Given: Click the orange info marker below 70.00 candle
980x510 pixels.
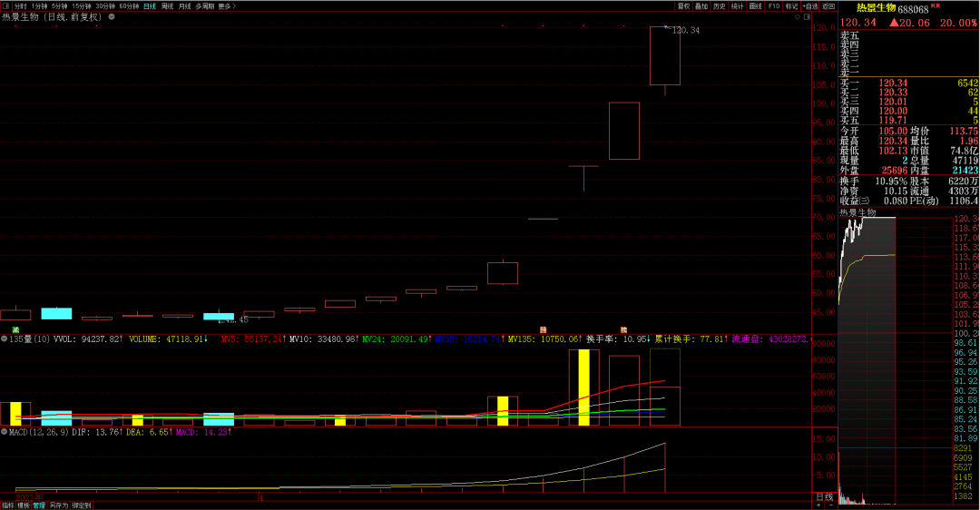Looking at the screenshot, I should pos(544,329).
